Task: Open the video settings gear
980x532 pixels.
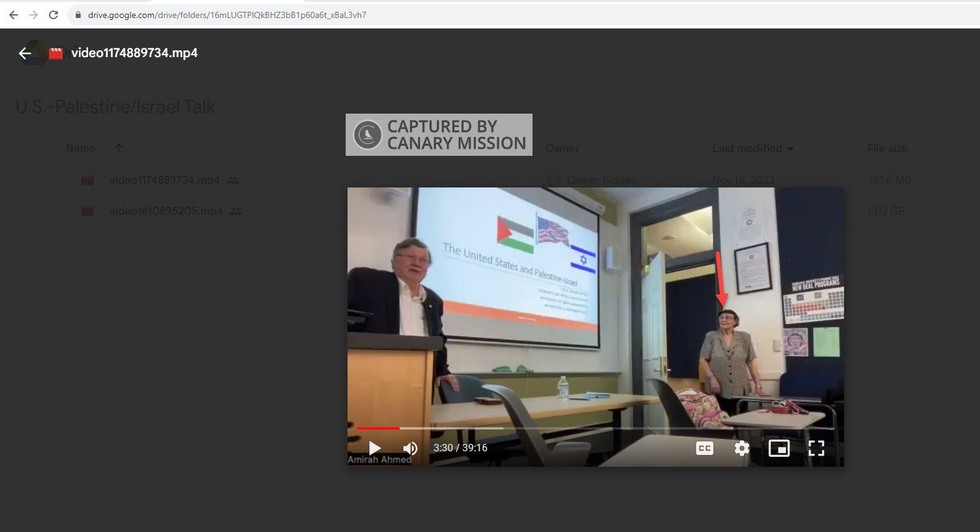Action: (742, 448)
